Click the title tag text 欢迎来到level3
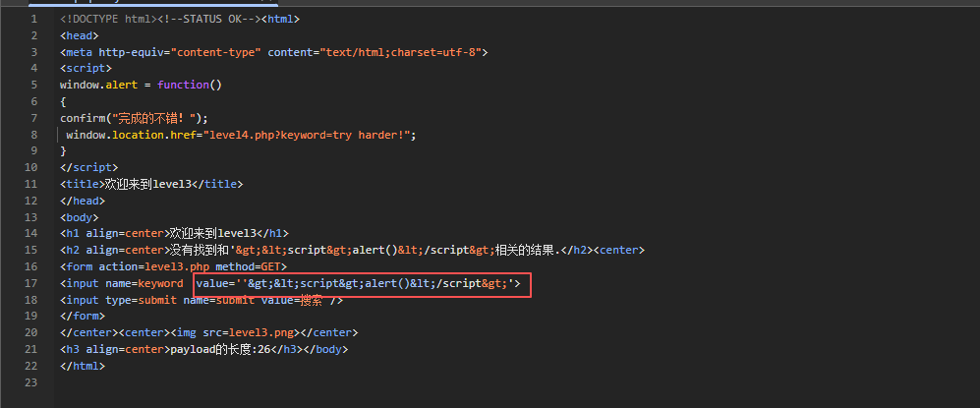980x408 pixels. [x=145, y=184]
